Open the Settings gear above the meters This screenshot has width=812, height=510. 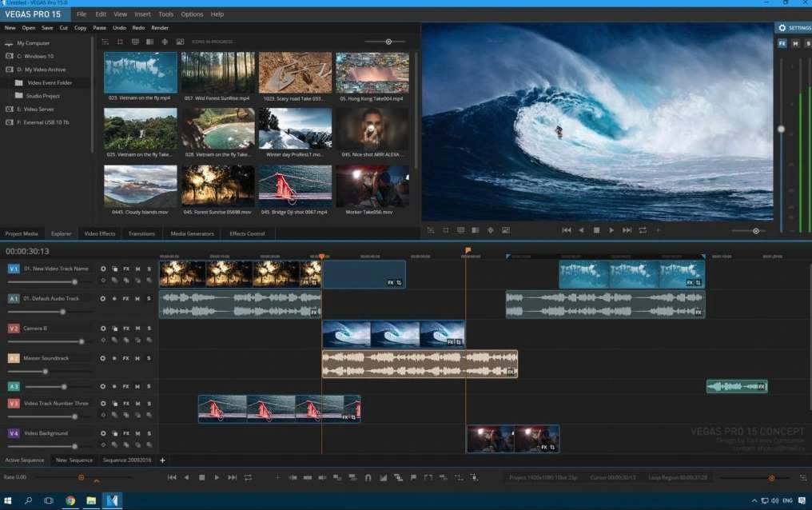point(782,28)
